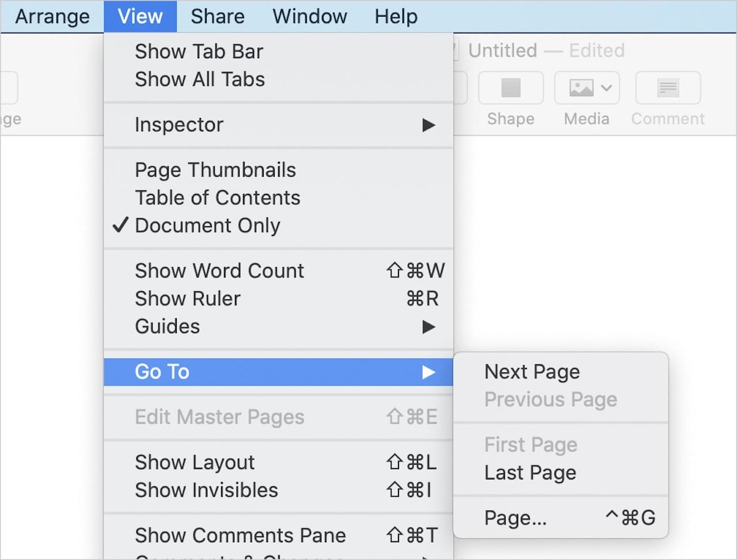Open the Media dropdown chevron
Image resolution: width=737 pixels, height=560 pixels.
tap(606, 88)
